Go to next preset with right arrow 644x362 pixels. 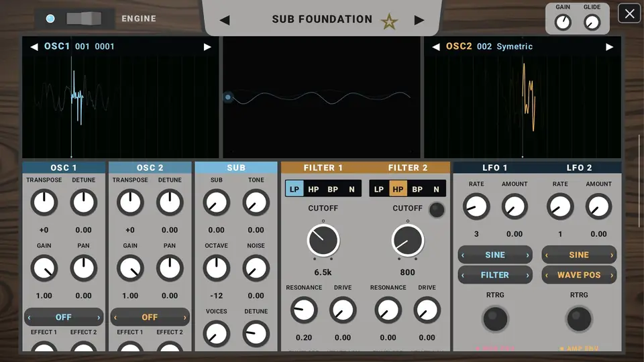[419, 20]
